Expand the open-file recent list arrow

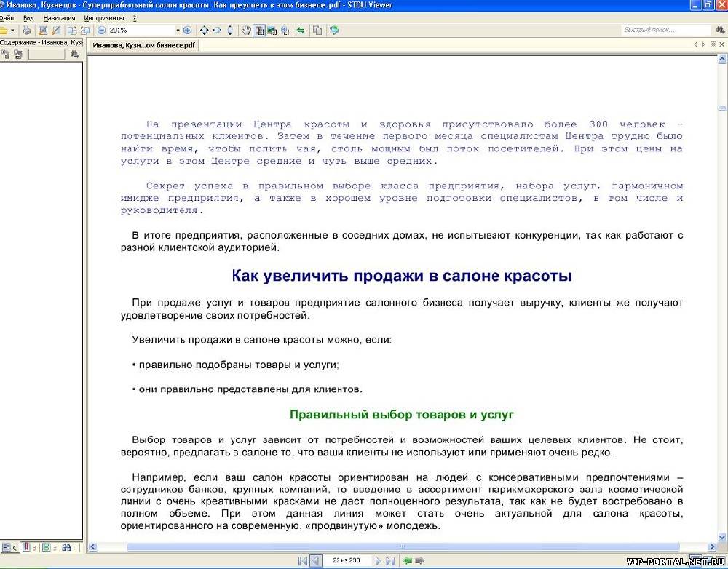[x=12, y=30]
